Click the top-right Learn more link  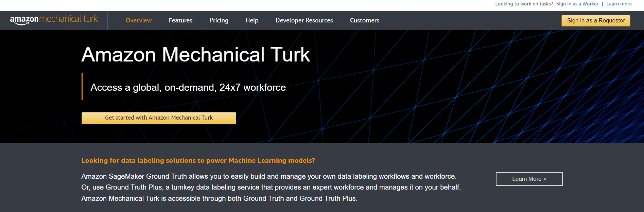tap(619, 4)
